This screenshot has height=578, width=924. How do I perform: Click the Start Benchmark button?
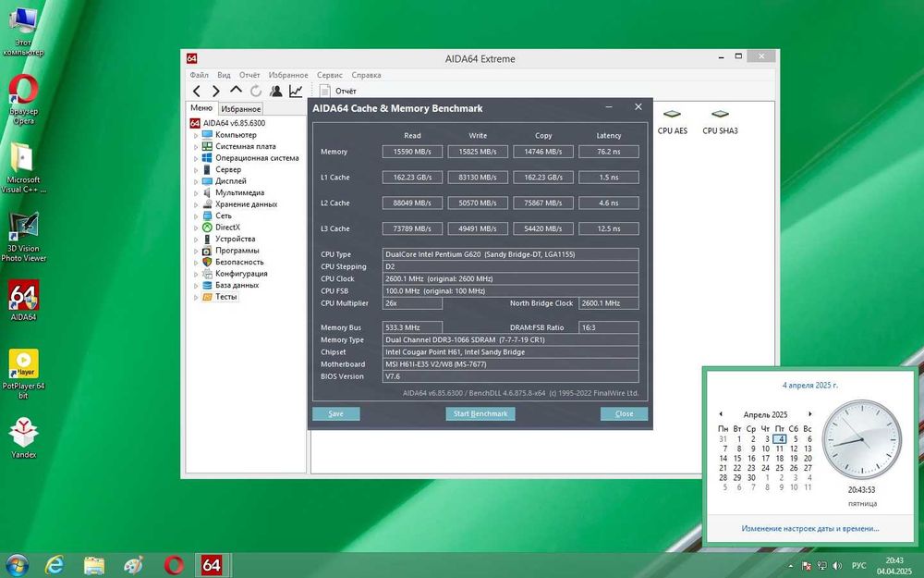click(480, 413)
